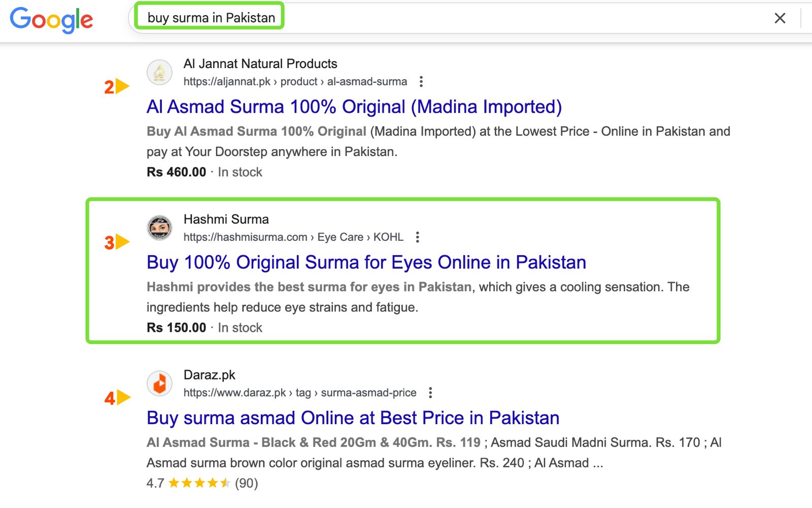Image resolution: width=812 pixels, height=508 pixels.
Task: Click the 'Buy Al Asmad Surma 100% Original' snippet text
Action: pos(256,131)
